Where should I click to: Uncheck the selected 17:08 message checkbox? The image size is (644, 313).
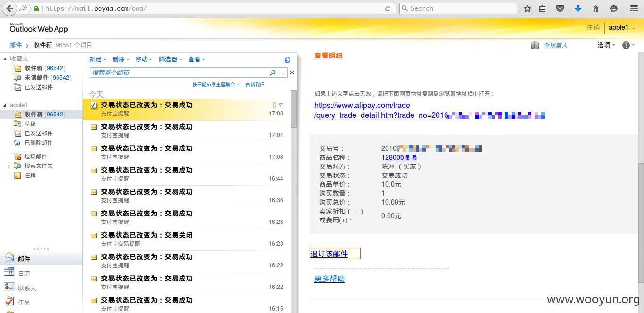point(93,105)
